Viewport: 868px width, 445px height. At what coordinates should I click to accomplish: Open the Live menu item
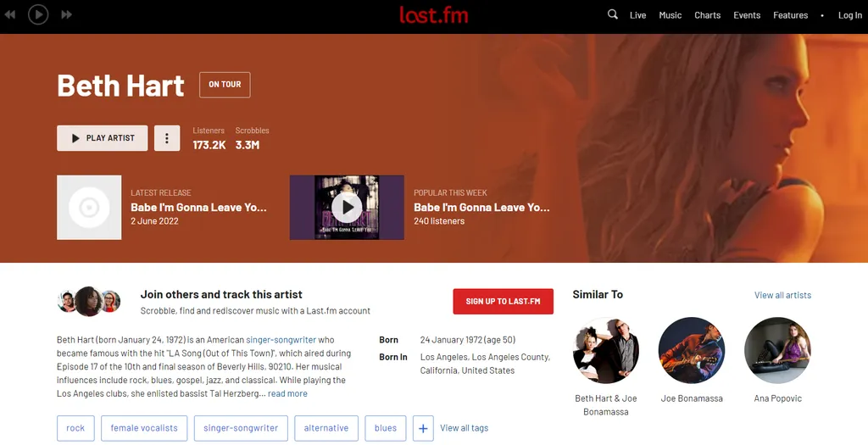click(x=637, y=15)
